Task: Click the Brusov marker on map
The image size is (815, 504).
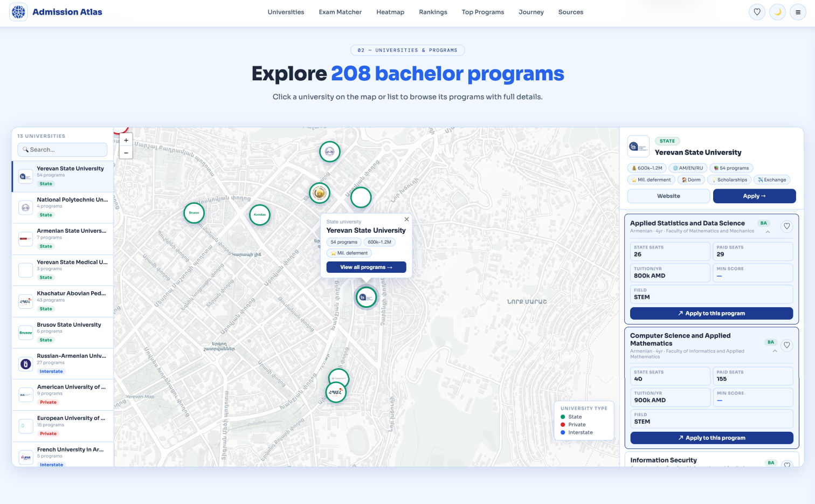Action: [x=194, y=213]
